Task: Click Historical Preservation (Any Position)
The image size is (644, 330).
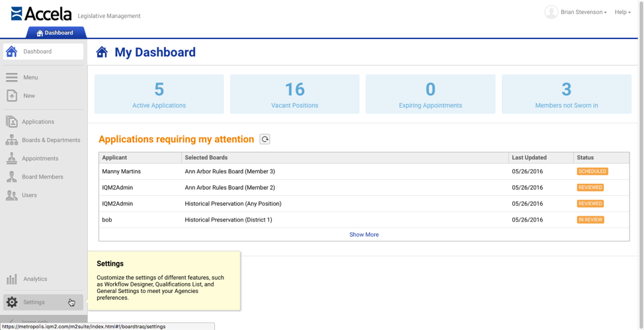Action: tap(233, 204)
